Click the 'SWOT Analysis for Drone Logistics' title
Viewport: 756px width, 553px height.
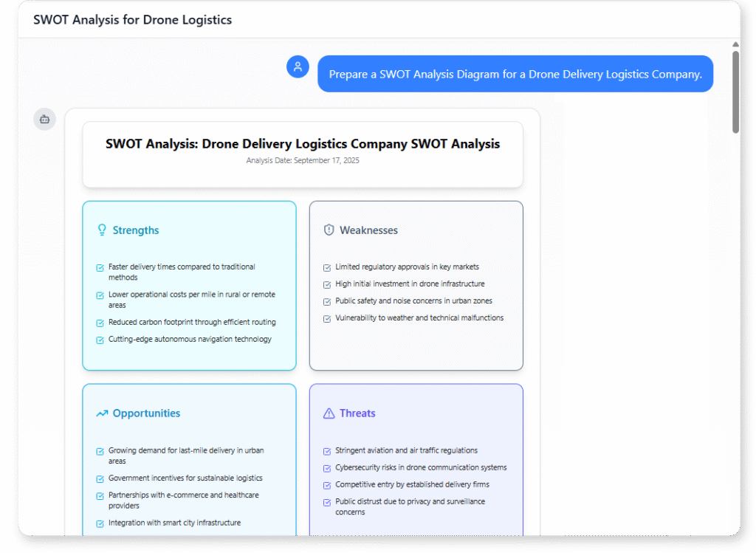tap(132, 20)
